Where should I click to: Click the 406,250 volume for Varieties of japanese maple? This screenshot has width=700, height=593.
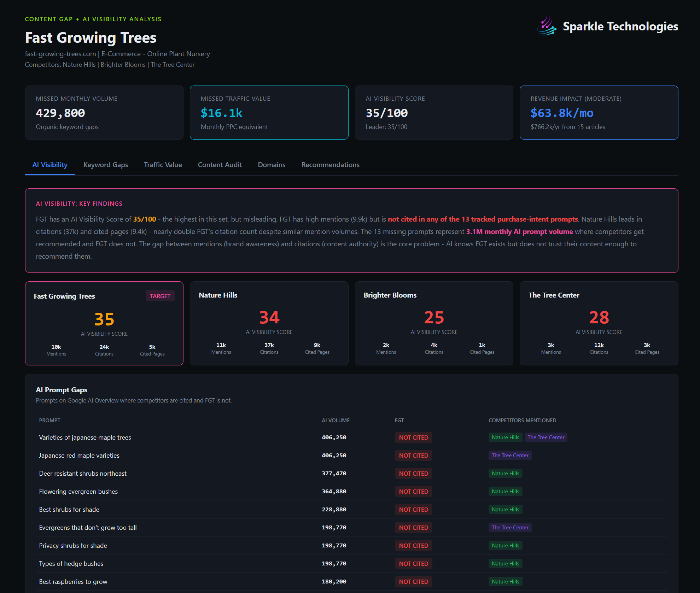click(x=334, y=438)
